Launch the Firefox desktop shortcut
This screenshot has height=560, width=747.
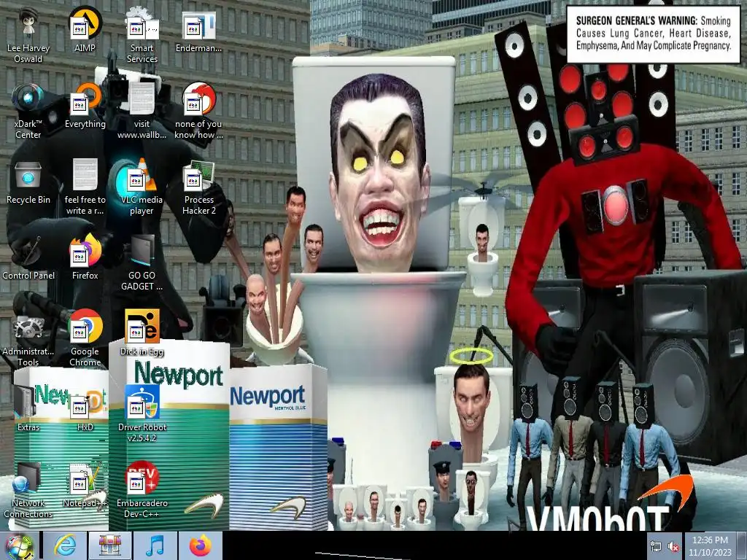[85, 257]
